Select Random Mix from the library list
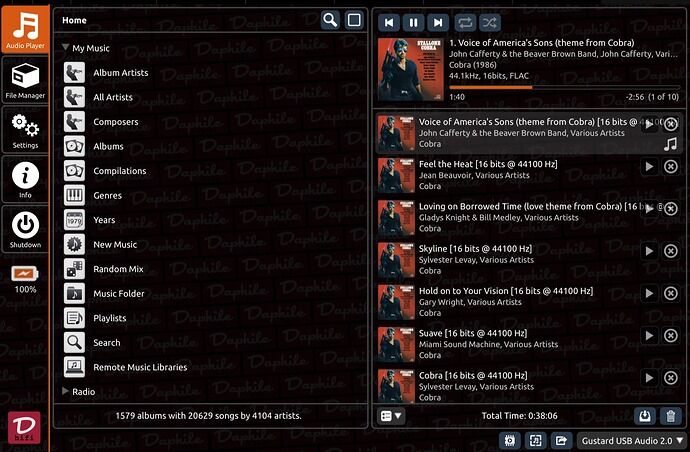This screenshot has width=690, height=452. point(118,269)
